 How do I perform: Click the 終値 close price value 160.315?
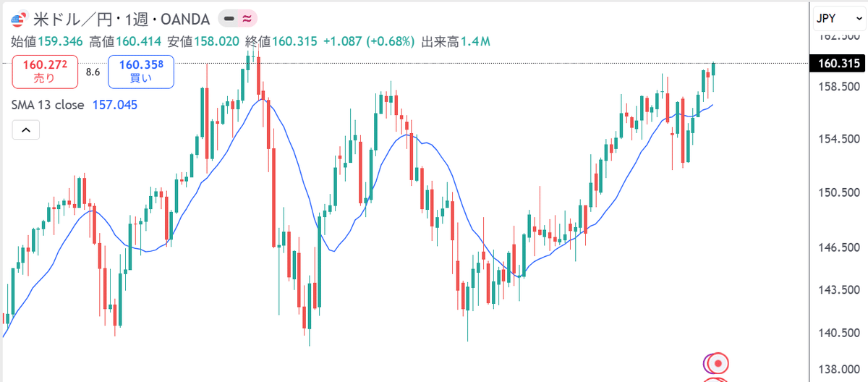(x=294, y=41)
